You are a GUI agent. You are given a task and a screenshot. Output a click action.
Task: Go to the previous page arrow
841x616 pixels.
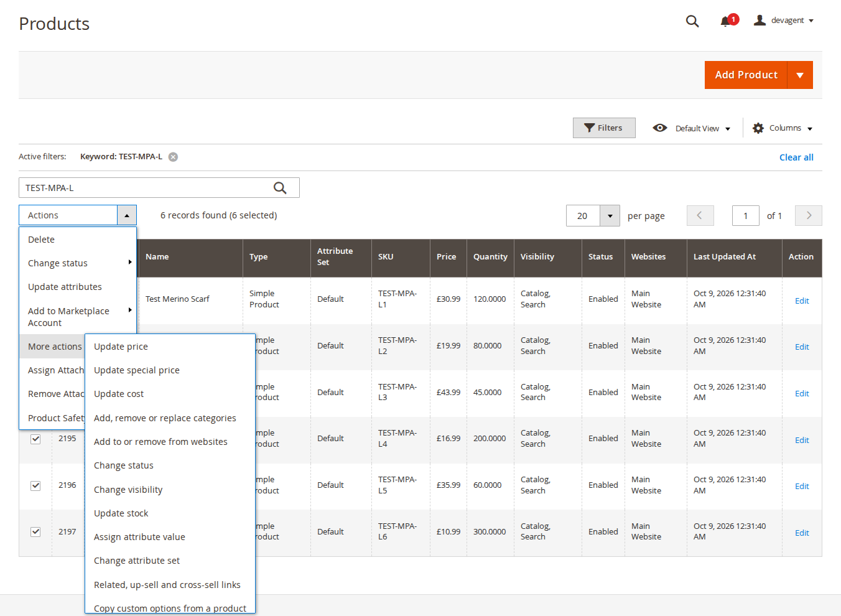pyautogui.click(x=700, y=215)
